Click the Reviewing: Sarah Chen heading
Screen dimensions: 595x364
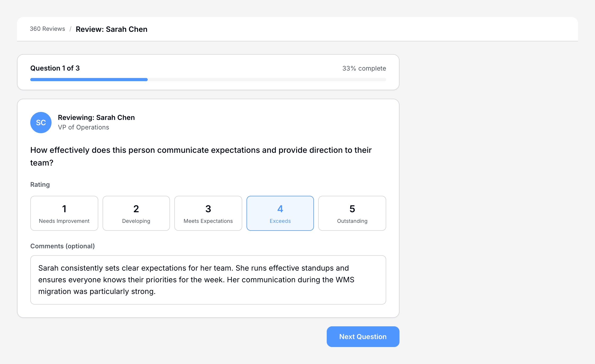coord(96,117)
